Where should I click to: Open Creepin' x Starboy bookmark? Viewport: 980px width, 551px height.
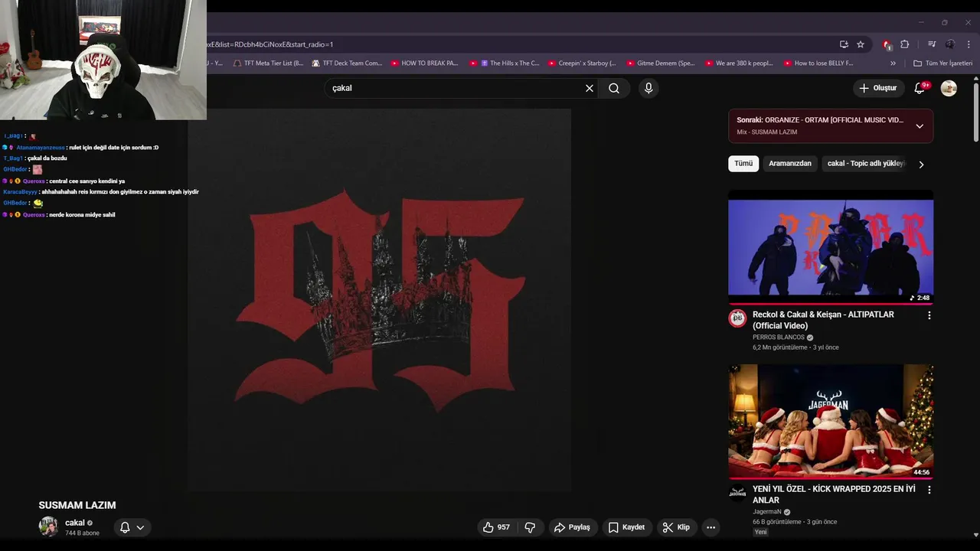tap(583, 64)
